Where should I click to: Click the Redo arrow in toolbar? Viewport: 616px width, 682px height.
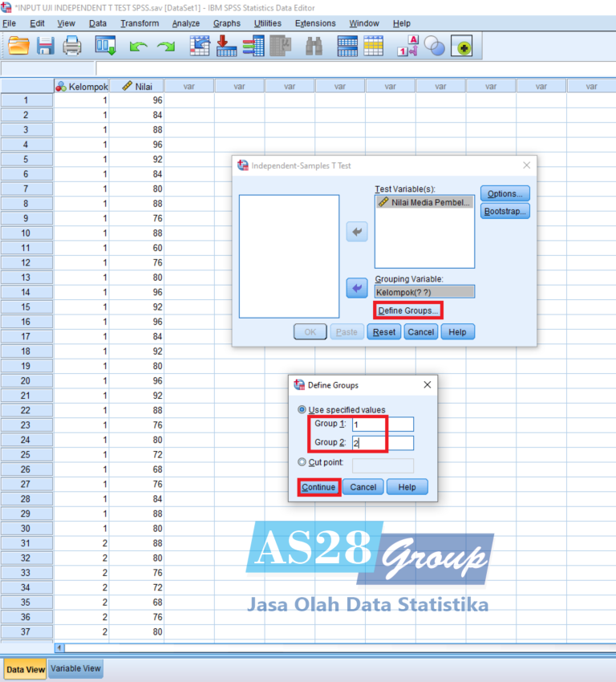coord(165,47)
